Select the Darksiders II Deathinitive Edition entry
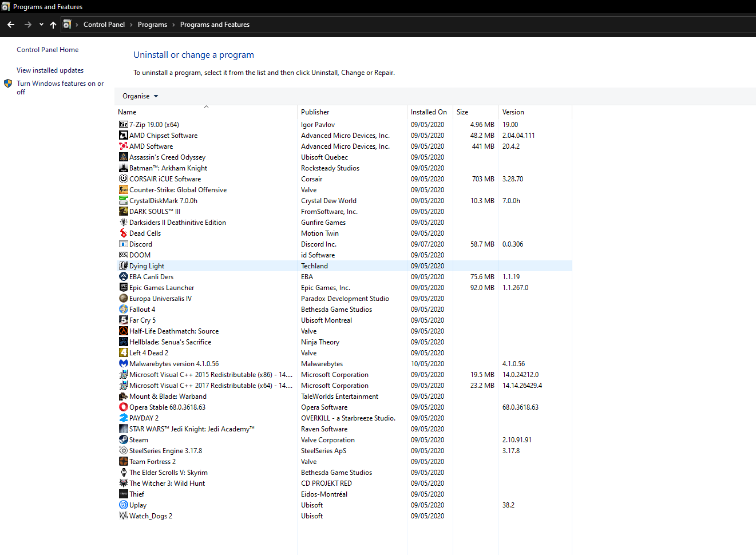Viewport: 756px width, 555px height. [x=177, y=223]
